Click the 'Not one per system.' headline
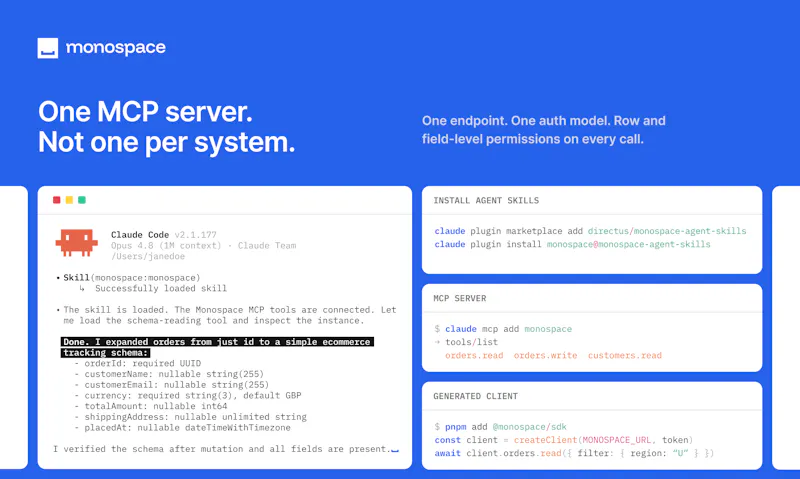 pos(167,142)
